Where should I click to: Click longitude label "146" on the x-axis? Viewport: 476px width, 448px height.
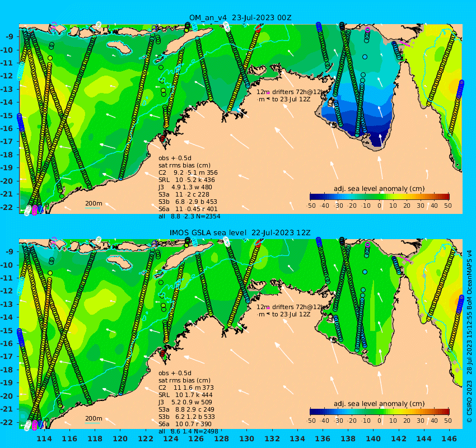coord(449,439)
